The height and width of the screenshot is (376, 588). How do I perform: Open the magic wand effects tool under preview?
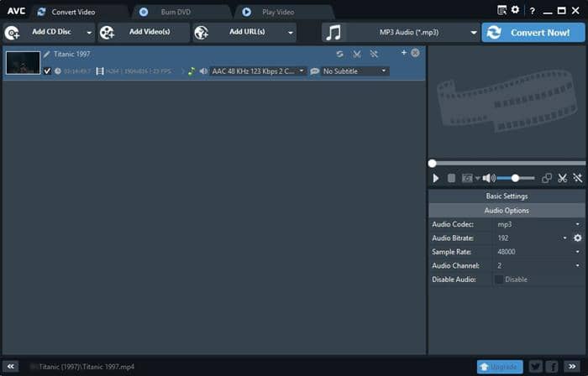tap(577, 178)
